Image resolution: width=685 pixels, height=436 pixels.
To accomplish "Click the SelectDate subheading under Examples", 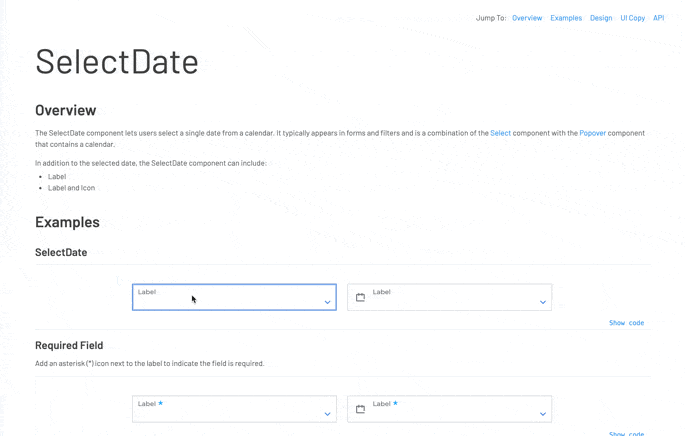I will [x=61, y=253].
